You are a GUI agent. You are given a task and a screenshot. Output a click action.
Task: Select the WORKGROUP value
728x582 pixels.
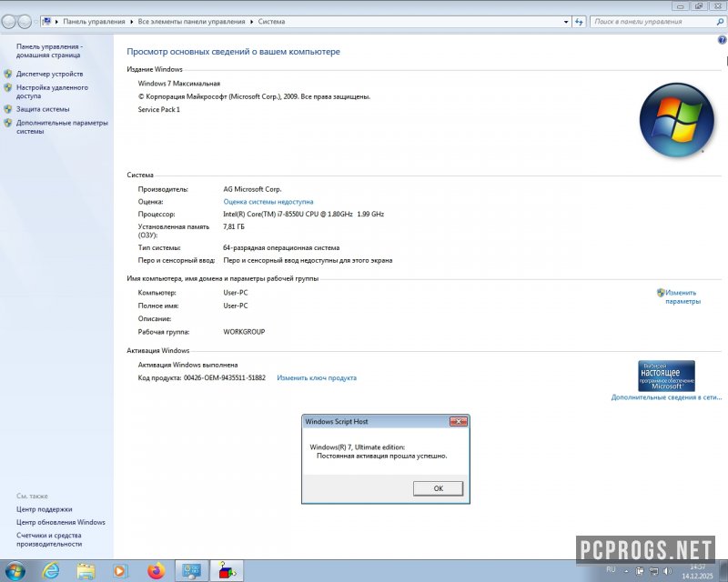tap(244, 332)
